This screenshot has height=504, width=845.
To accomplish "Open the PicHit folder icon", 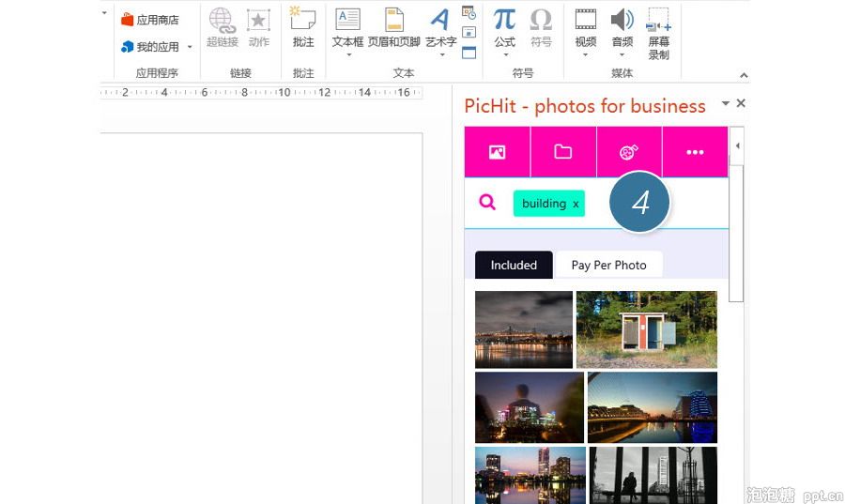I will (x=563, y=152).
